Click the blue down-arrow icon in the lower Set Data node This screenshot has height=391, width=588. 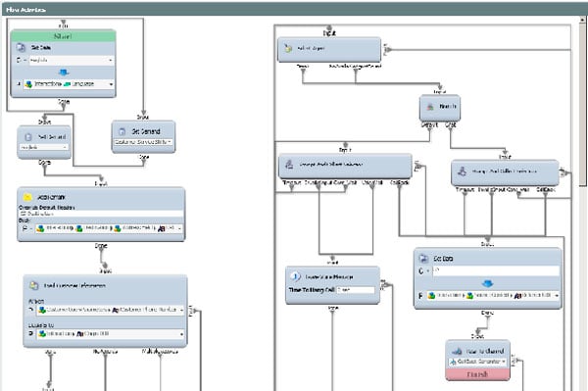487,283
